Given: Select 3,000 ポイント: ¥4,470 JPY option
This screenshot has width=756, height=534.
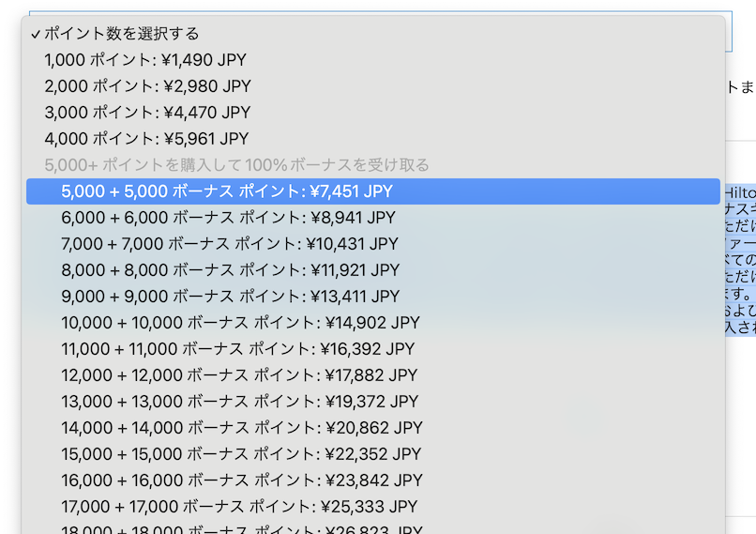Looking at the screenshot, I should pos(373,113).
